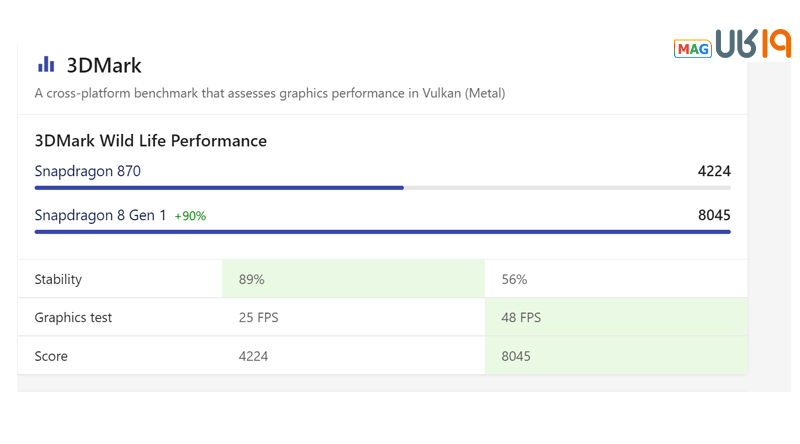Screen dimensions: 800x444
Task: Click the Stability row label
Action: pyautogui.click(x=58, y=279)
